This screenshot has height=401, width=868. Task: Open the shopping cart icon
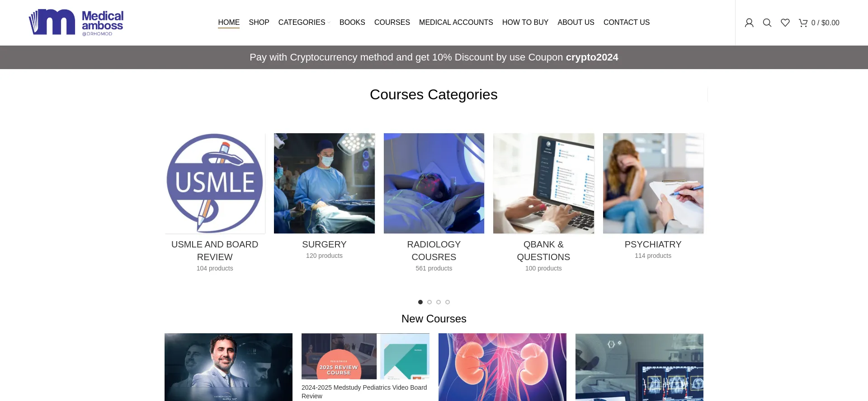(803, 23)
